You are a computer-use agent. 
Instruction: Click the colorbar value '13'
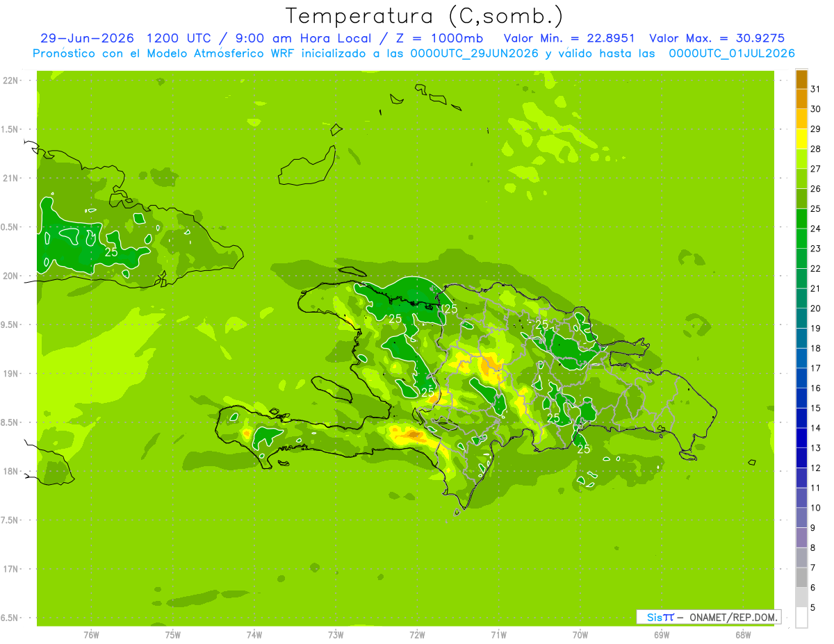tap(816, 448)
